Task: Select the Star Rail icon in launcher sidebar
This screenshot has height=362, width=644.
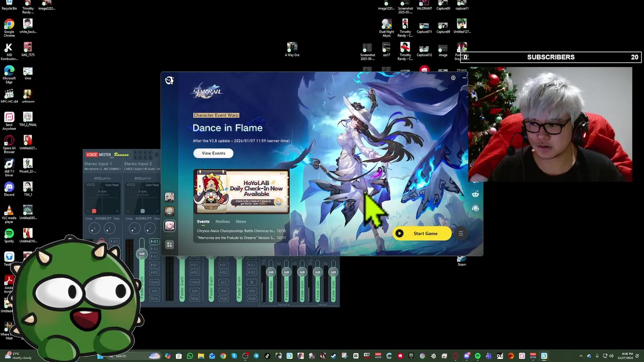Action: pos(170,226)
